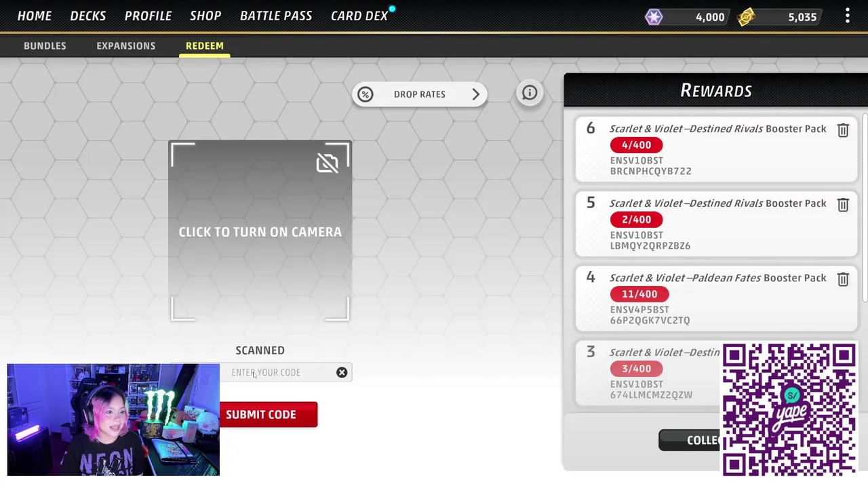Open the DROP RATES panel

point(419,94)
